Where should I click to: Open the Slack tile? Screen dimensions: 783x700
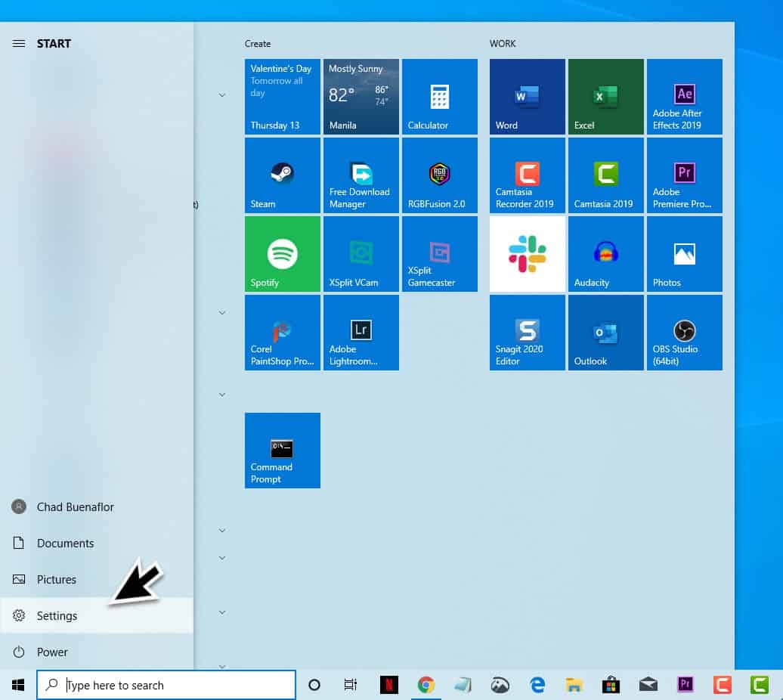pos(527,254)
